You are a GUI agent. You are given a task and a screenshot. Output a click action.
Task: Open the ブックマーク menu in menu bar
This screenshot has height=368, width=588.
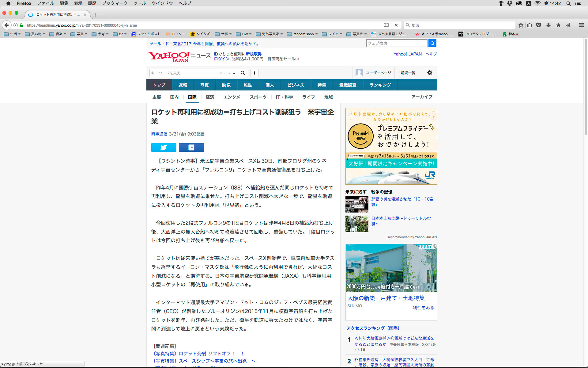point(115,3)
